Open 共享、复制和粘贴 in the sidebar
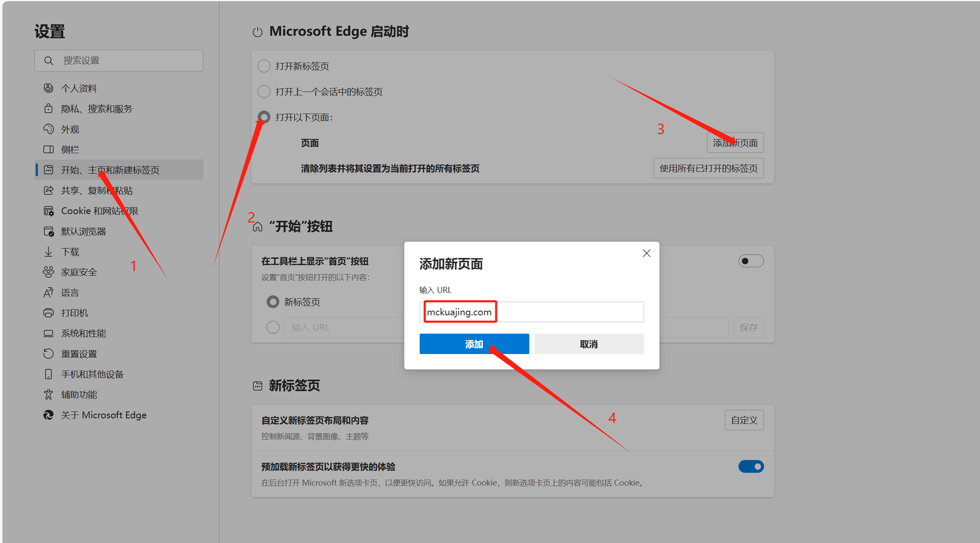 [x=119, y=190]
